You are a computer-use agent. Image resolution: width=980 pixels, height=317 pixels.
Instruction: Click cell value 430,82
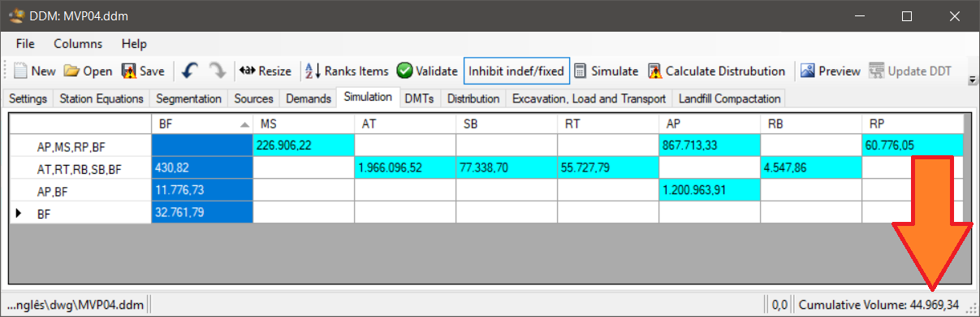tap(202, 168)
